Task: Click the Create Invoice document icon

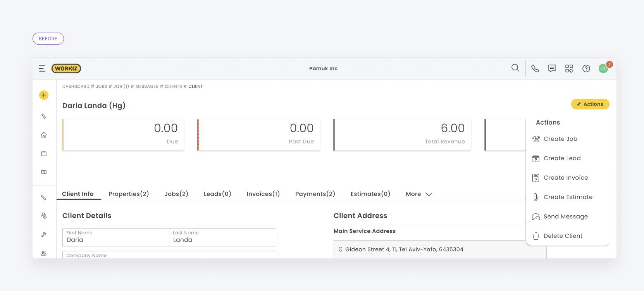Action: (536, 178)
